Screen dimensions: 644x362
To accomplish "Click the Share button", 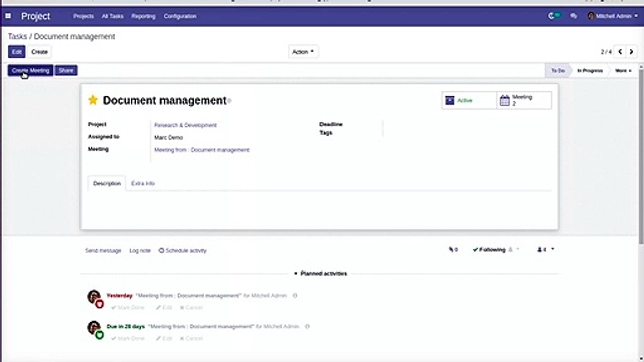I will (66, 71).
